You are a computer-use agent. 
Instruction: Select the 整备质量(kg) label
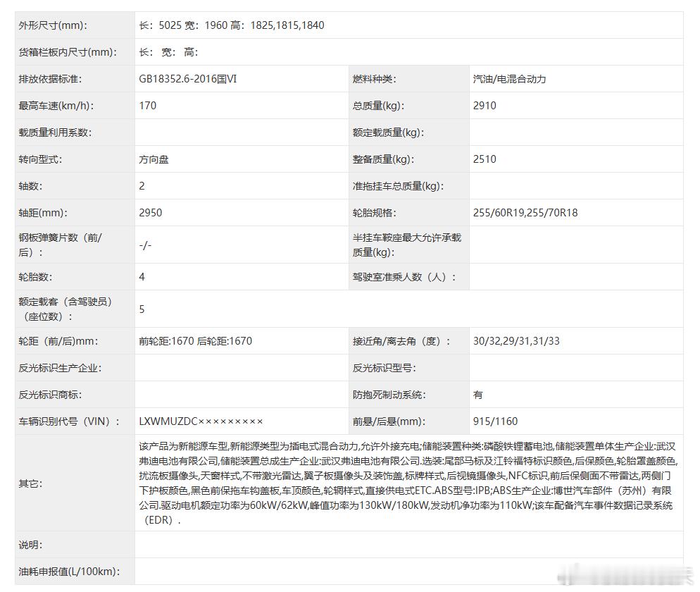tap(383, 159)
